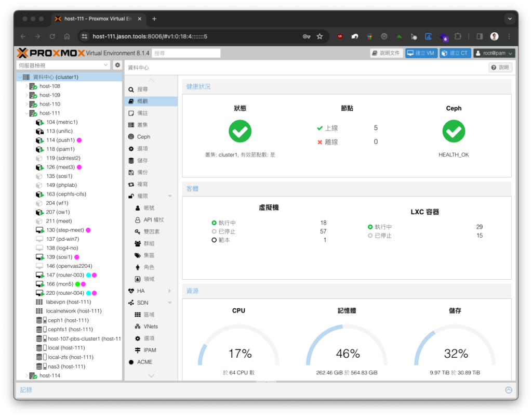Screen dimensions: 532x417
Task: Click the cluster status green check icon
Action: (x=240, y=131)
